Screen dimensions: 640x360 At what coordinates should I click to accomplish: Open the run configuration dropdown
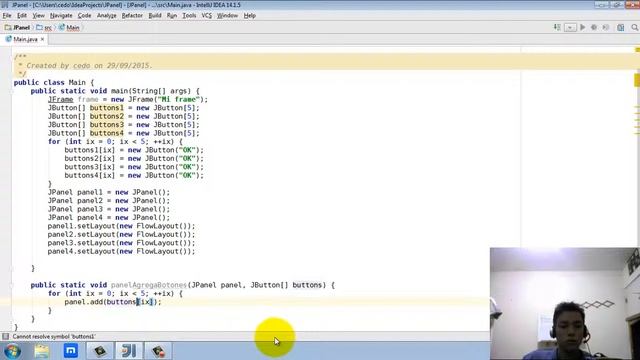click(570, 27)
